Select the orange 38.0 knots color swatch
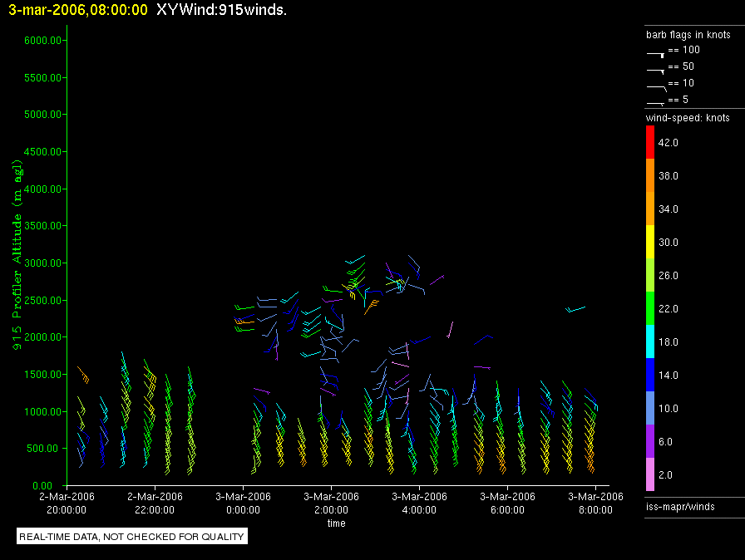The width and height of the screenshot is (745, 560). [650, 175]
